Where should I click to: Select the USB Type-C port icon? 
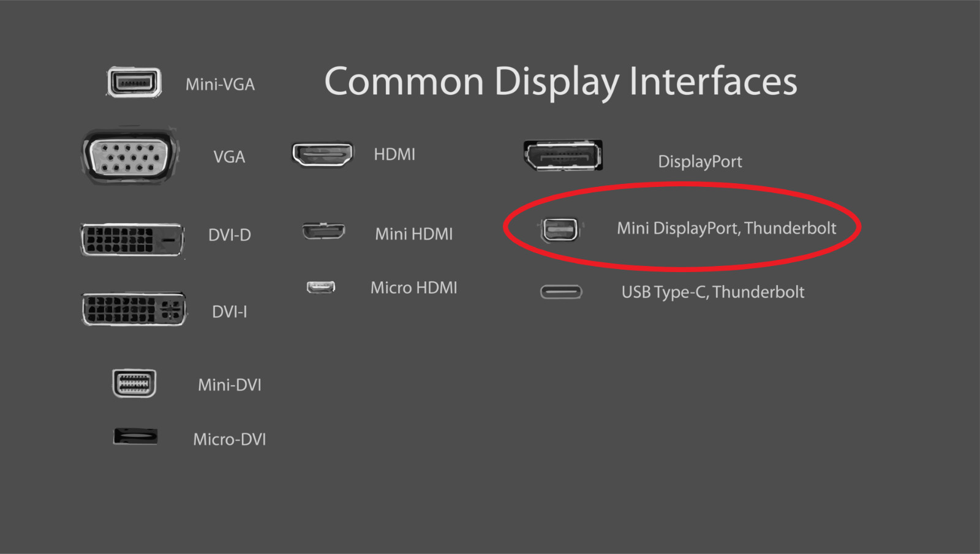coord(561,292)
